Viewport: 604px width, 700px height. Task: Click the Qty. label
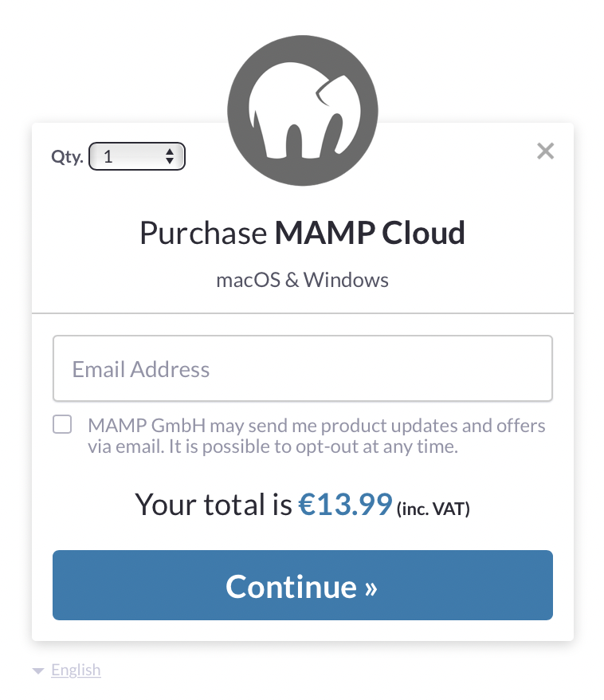67,156
